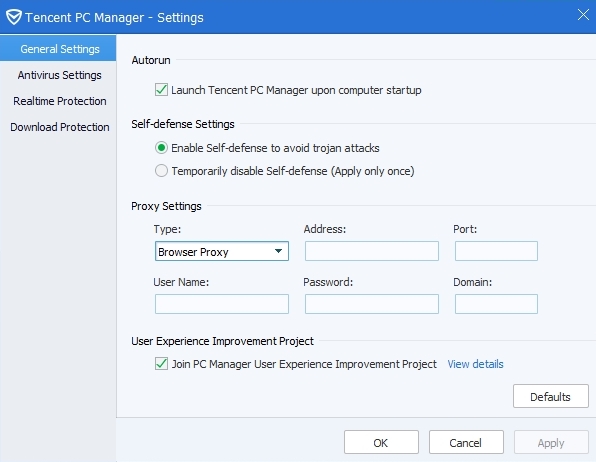Viewport: 596px width, 462px height.
Task: Confirm settings with OK button
Action: [x=381, y=442]
